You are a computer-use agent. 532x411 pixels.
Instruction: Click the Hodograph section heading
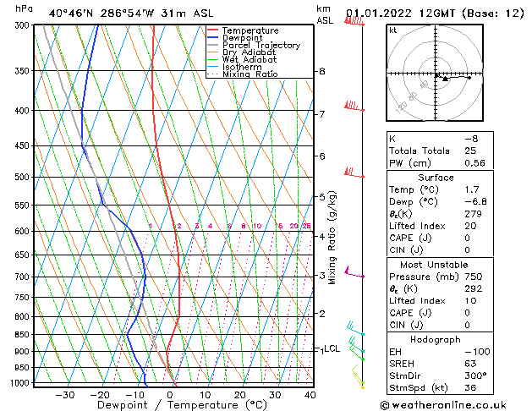click(x=436, y=340)
